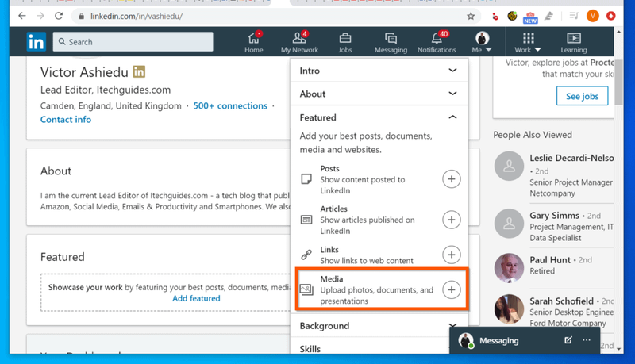Expand the Skills section

coord(370,347)
